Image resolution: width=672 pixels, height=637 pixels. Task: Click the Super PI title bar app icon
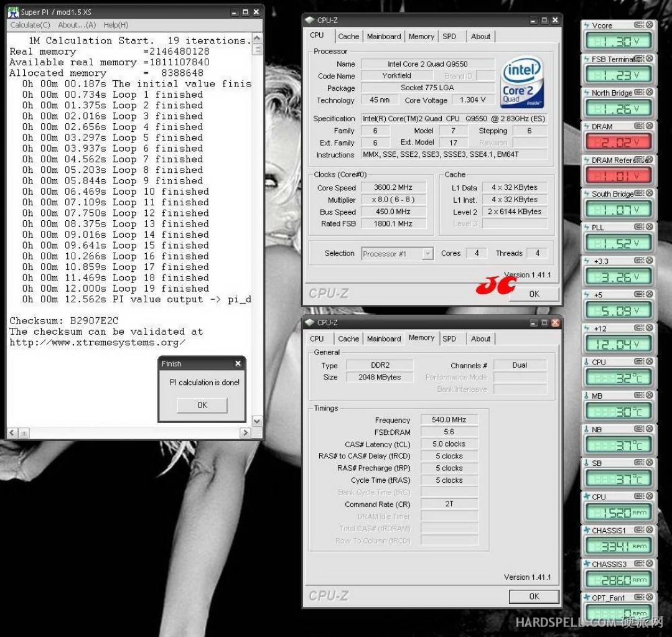coord(13,12)
